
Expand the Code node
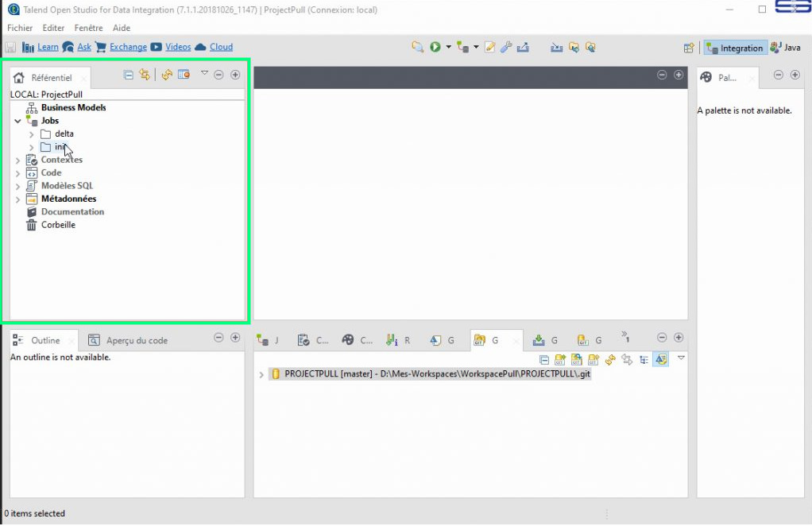(x=17, y=173)
